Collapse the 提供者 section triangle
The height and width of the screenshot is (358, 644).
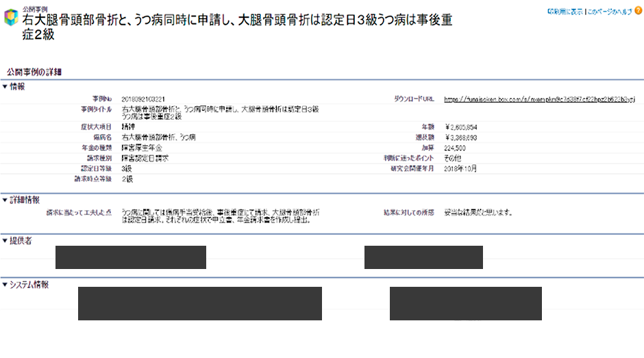pyautogui.click(x=5, y=240)
